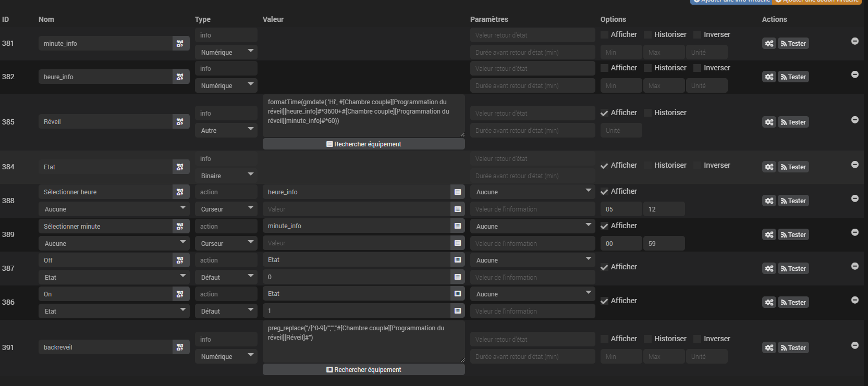Viewport: 868px width, 386px height.
Task: Open gears configuration for On command
Action: click(x=769, y=302)
